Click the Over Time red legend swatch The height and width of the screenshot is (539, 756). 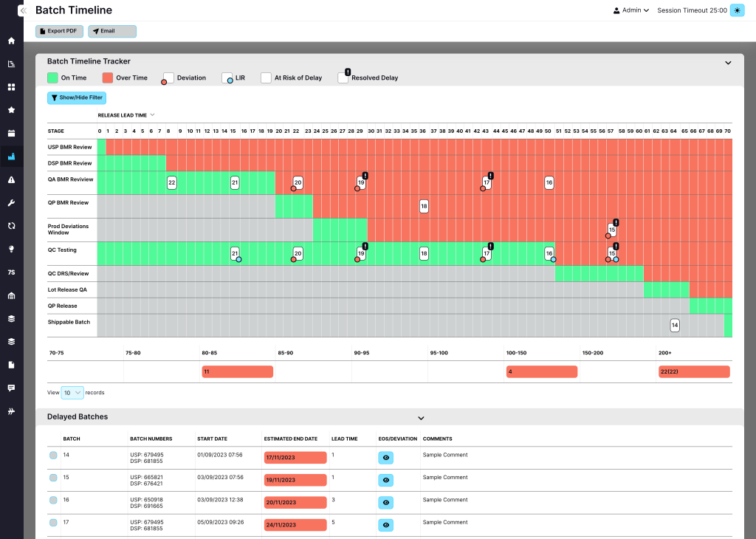pyautogui.click(x=108, y=78)
